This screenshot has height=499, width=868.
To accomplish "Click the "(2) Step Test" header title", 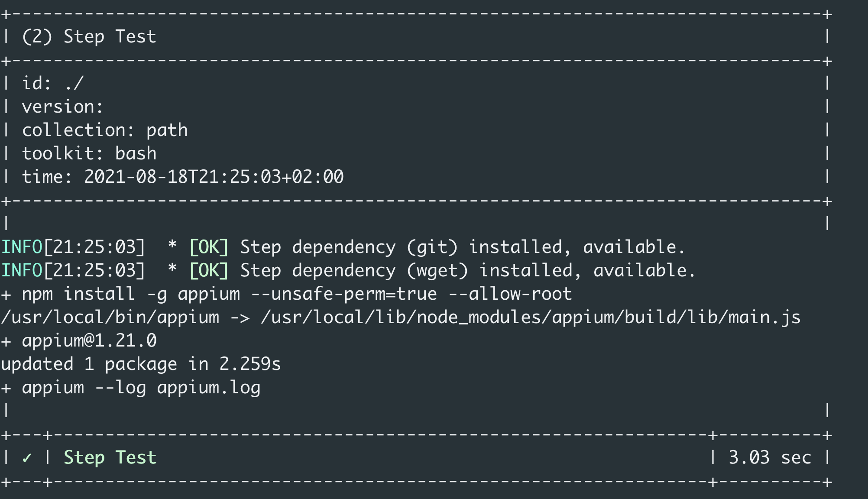I will [89, 36].
